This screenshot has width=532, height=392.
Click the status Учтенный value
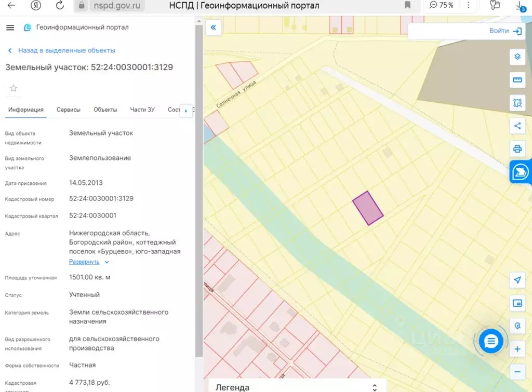click(x=85, y=295)
